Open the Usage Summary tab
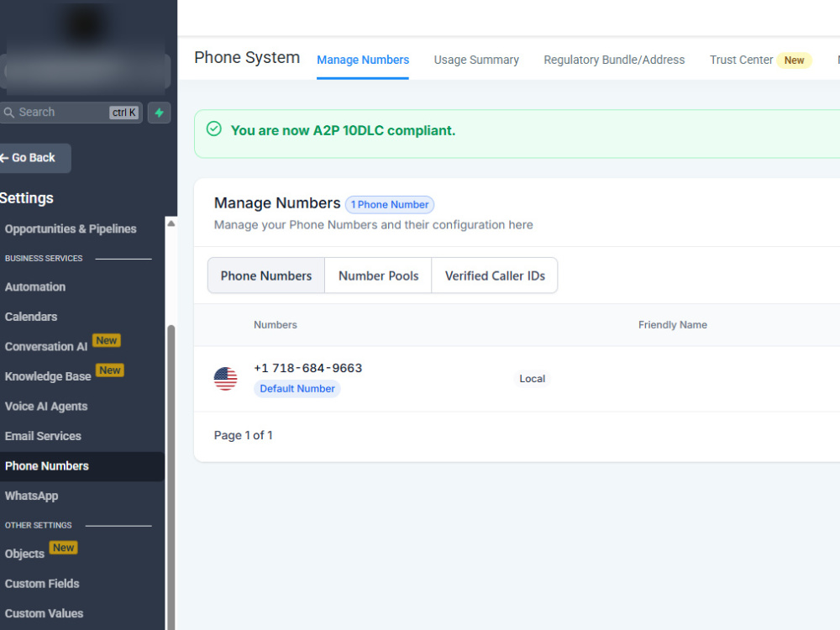Screen dimensions: 840x630 476,60
